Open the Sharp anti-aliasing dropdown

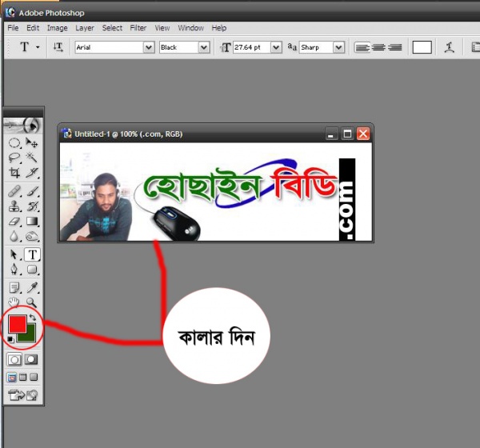(x=338, y=47)
